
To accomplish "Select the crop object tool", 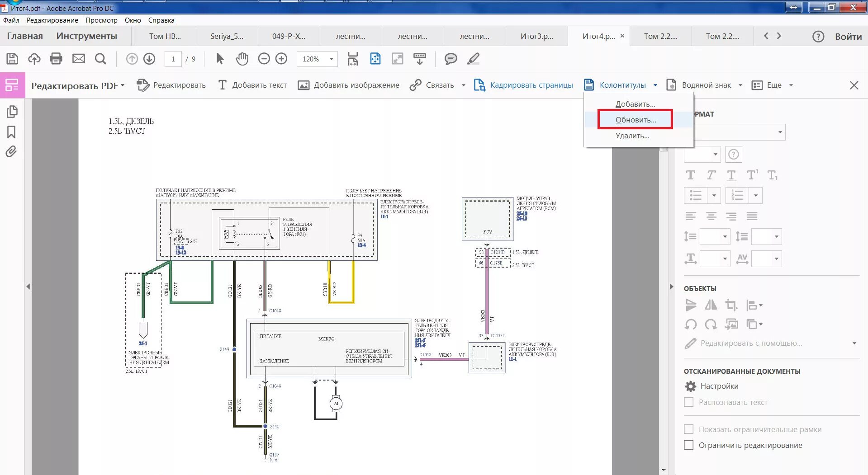I will (x=731, y=305).
